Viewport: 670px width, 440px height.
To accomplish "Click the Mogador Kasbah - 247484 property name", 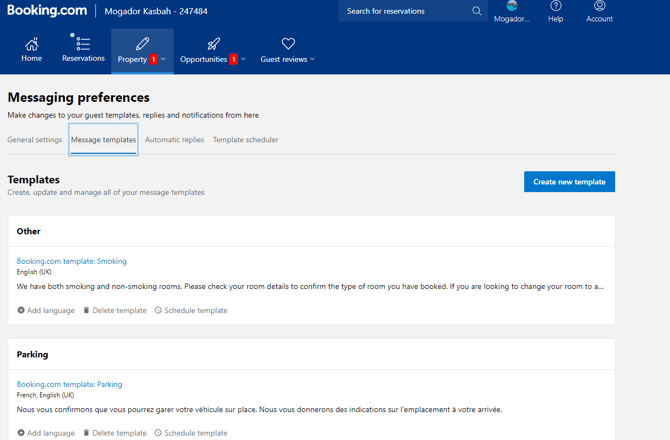I will pos(156,11).
